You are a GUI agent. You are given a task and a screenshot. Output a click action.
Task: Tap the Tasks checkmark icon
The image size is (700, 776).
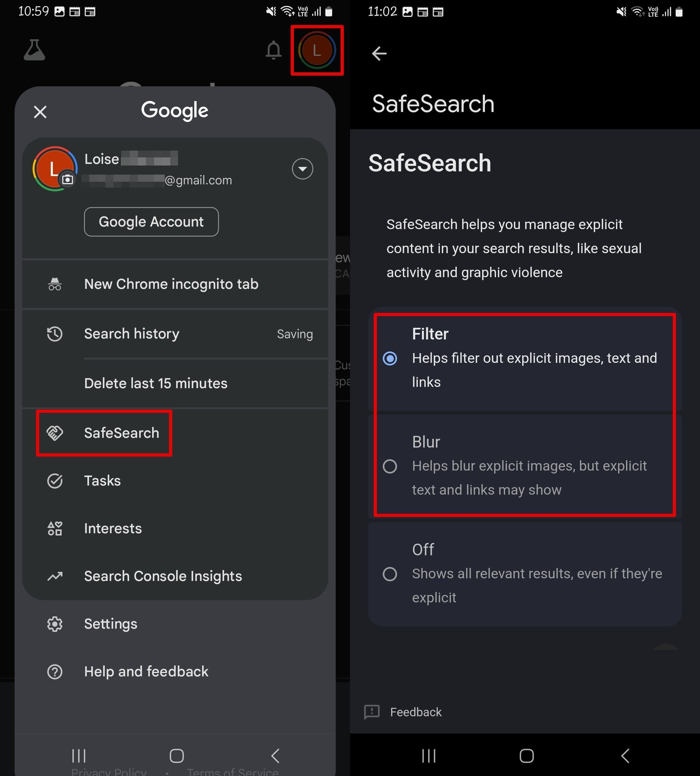click(x=54, y=481)
